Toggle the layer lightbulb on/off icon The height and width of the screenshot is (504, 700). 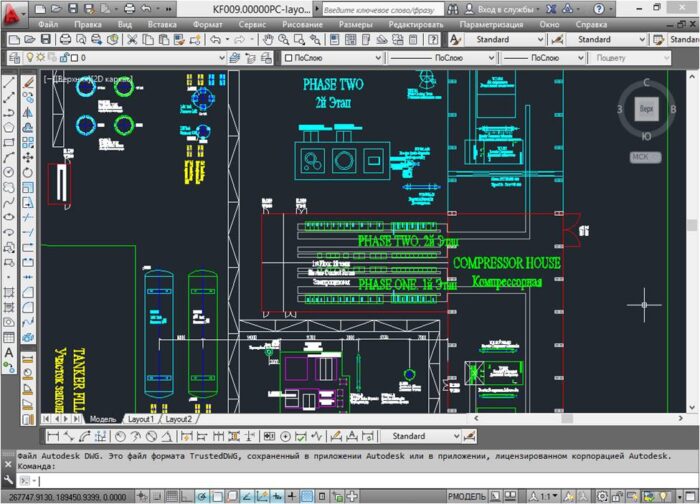coord(28,58)
